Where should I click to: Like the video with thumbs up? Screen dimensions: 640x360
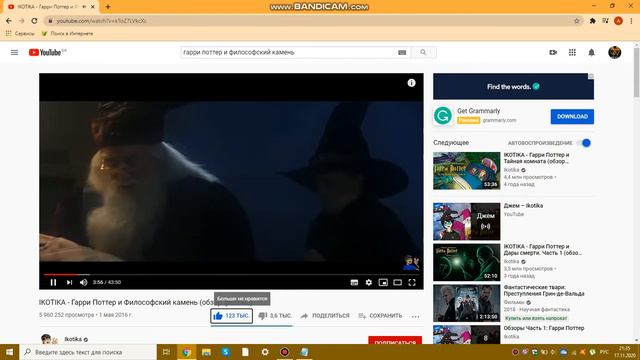(231, 316)
